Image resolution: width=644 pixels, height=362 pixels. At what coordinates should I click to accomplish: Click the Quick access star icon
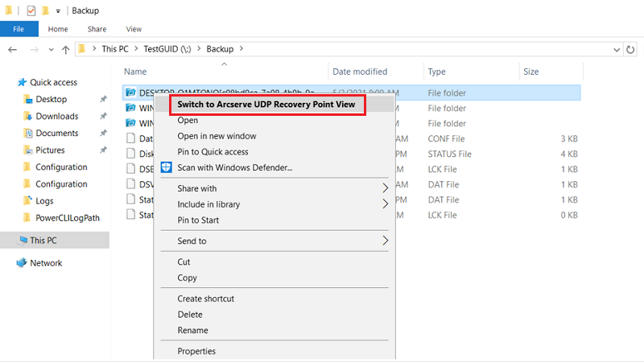22,82
